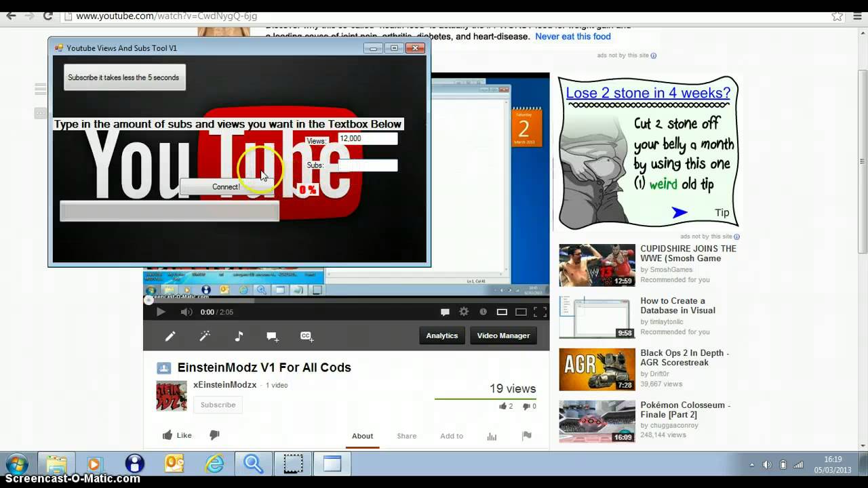Reload the page with the refresh icon
The image size is (868, 488).
point(47,16)
